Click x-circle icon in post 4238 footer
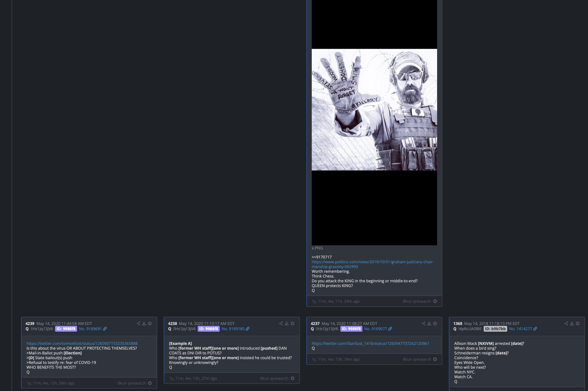Image resolution: width=588 pixels, height=391 pixels. [292, 378]
